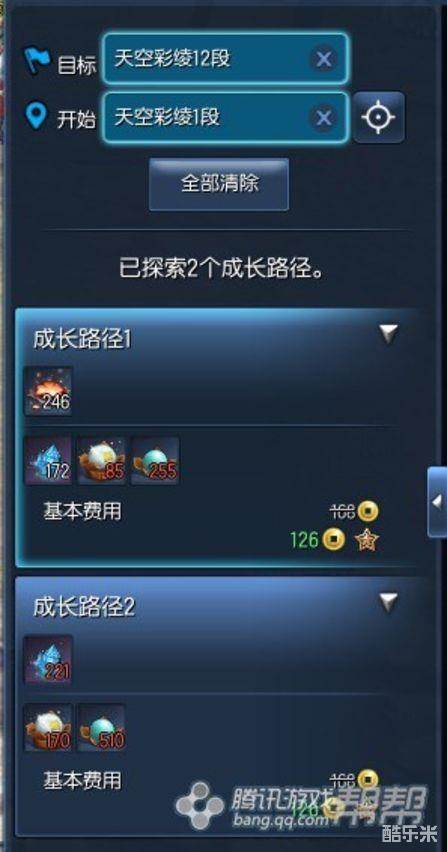Collapse 成长路径2 with its triangle arrow
The image size is (447, 852).
[x=388, y=602]
